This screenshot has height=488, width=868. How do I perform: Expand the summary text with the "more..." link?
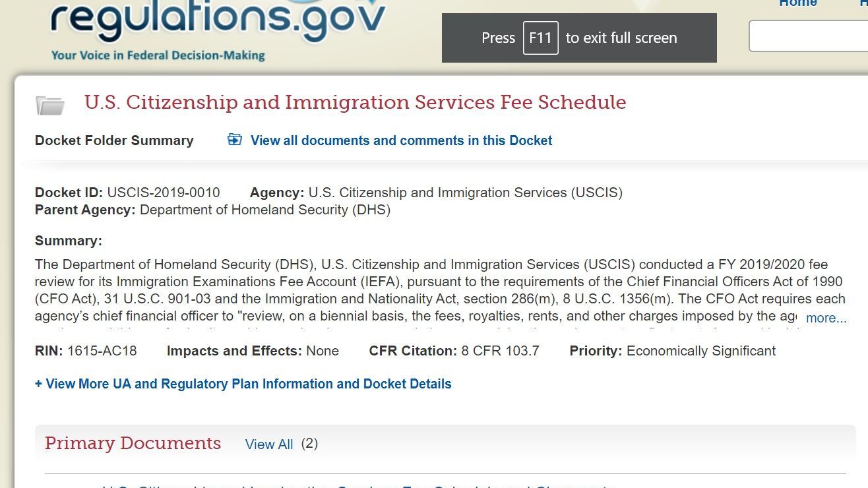click(x=826, y=318)
